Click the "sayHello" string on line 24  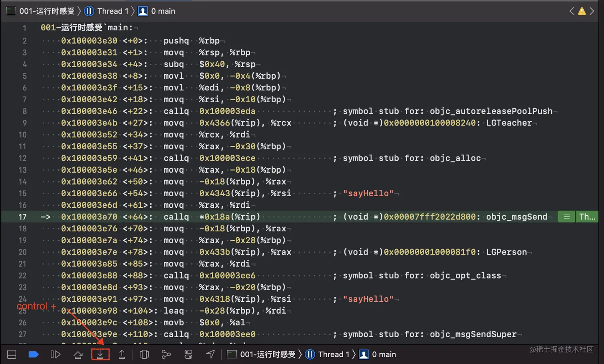point(368,299)
